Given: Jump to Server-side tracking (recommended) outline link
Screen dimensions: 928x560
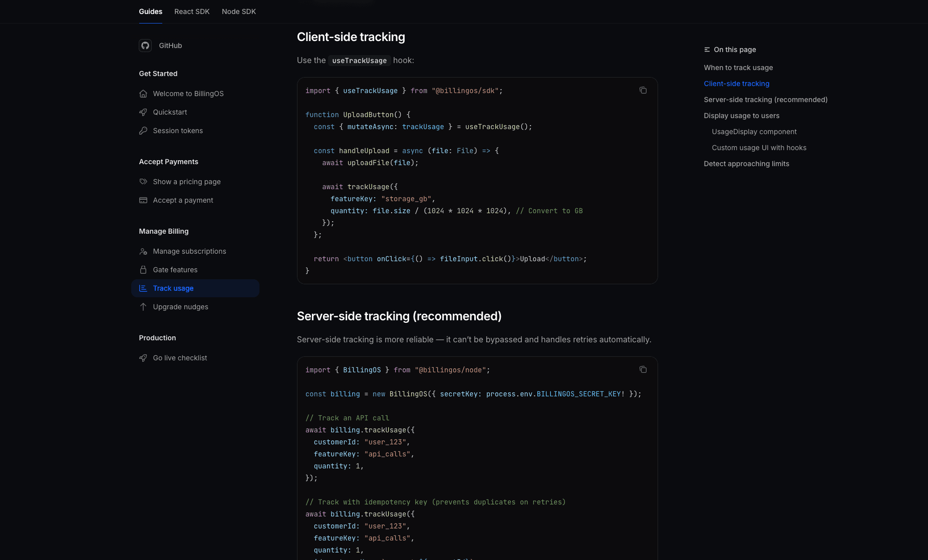Looking at the screenshot, I should 766,100.
